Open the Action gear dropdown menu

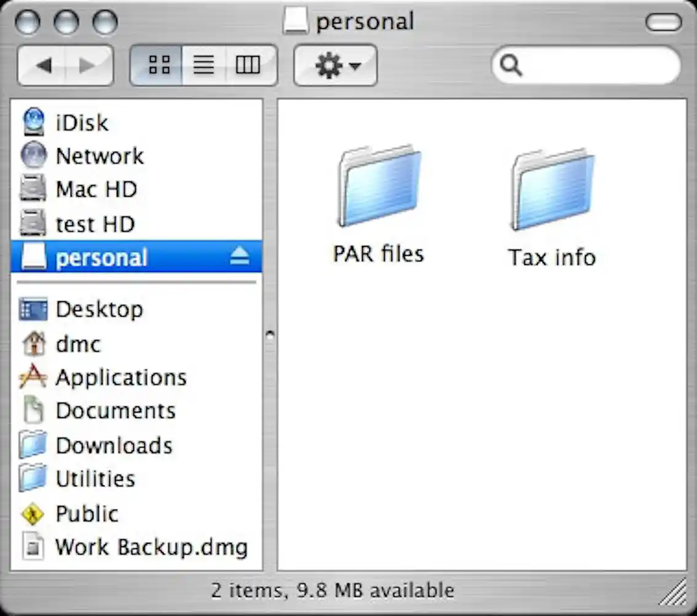[335, 65]
